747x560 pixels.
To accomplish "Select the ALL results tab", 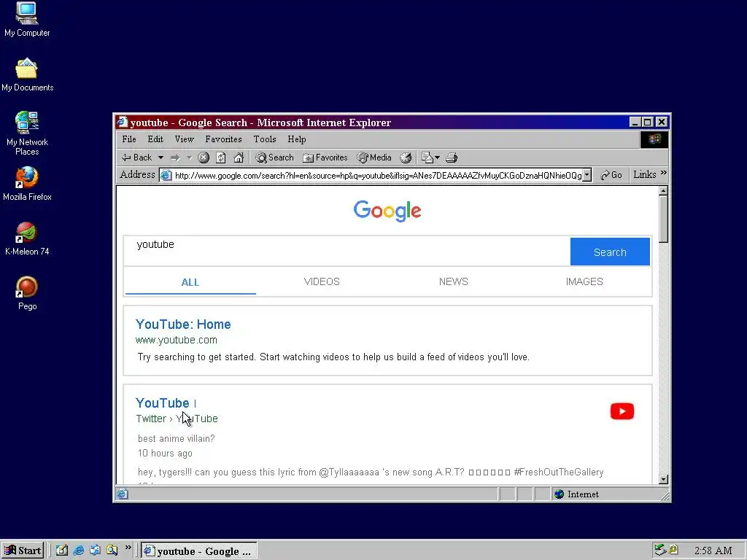I will point(190,282).
